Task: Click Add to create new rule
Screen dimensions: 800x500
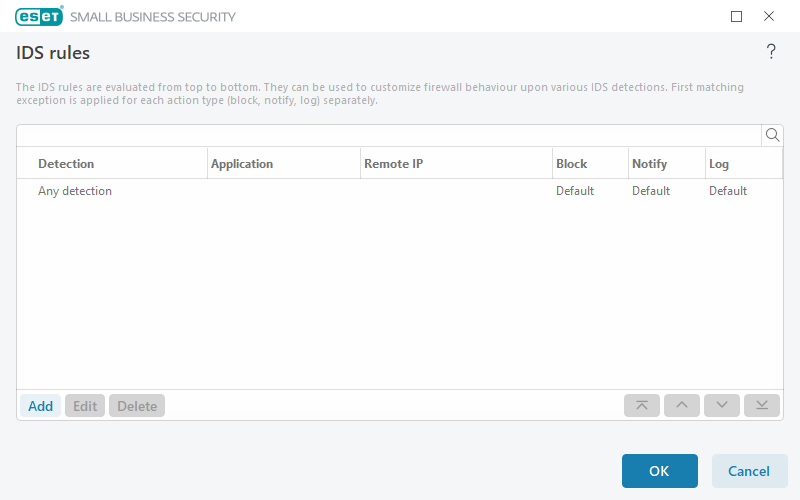Action: (40, 406)
